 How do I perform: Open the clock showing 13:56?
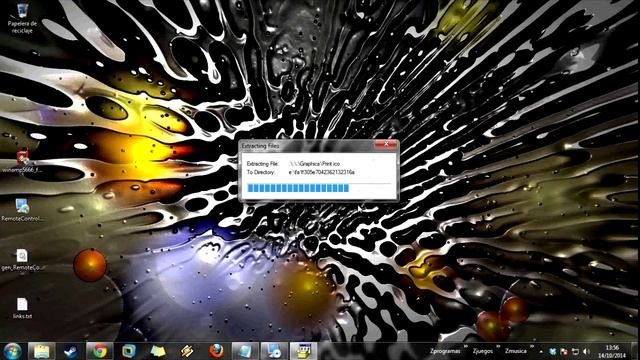(x=611, y=351)
